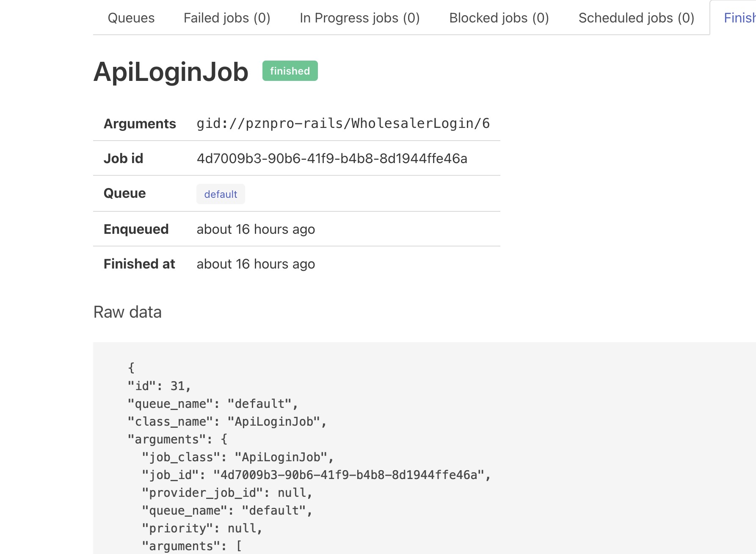Select the Blocked jobs tab
This screenshot has width=756, height=554.
(499, 18)
